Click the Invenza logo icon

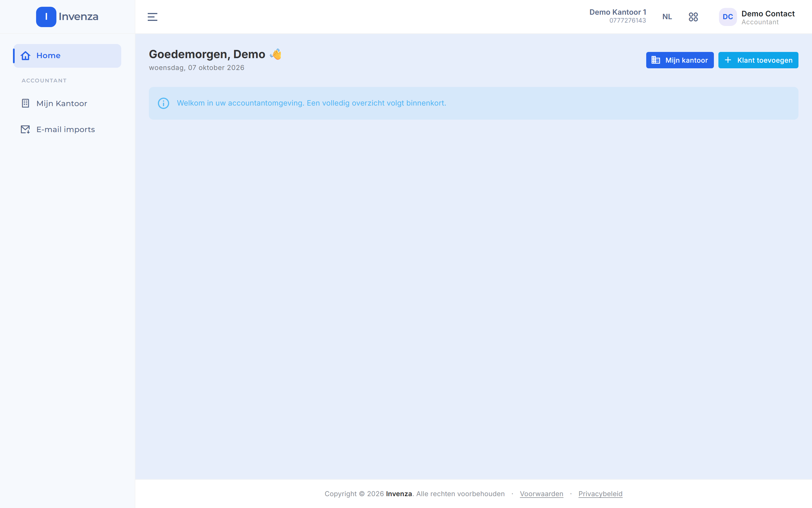point(46,17)
